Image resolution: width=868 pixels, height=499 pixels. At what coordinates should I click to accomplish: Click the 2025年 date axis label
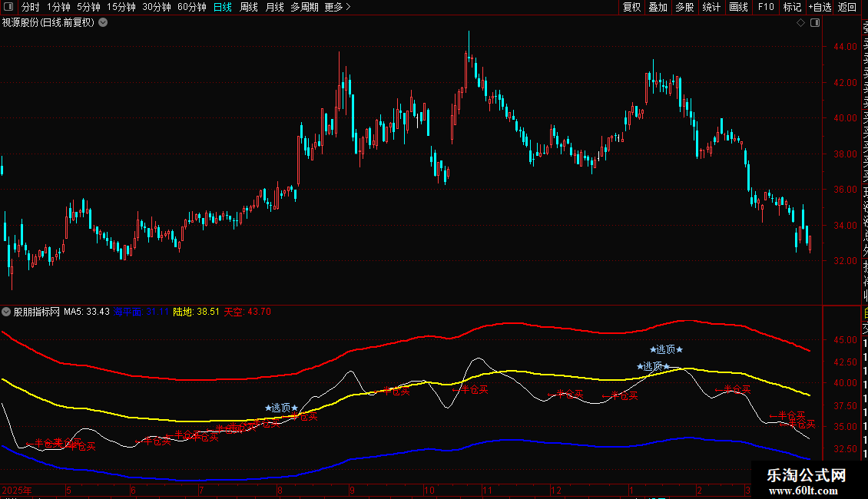[17, 490]
